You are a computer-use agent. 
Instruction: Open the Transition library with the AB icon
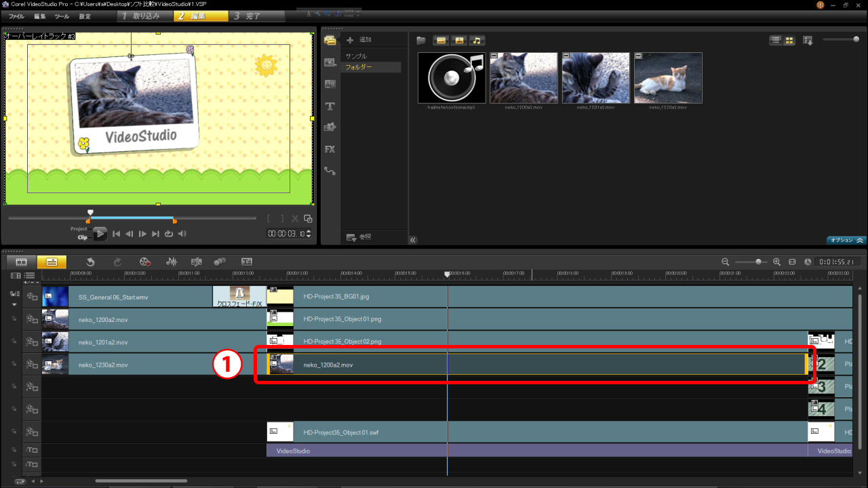[330, 84]
